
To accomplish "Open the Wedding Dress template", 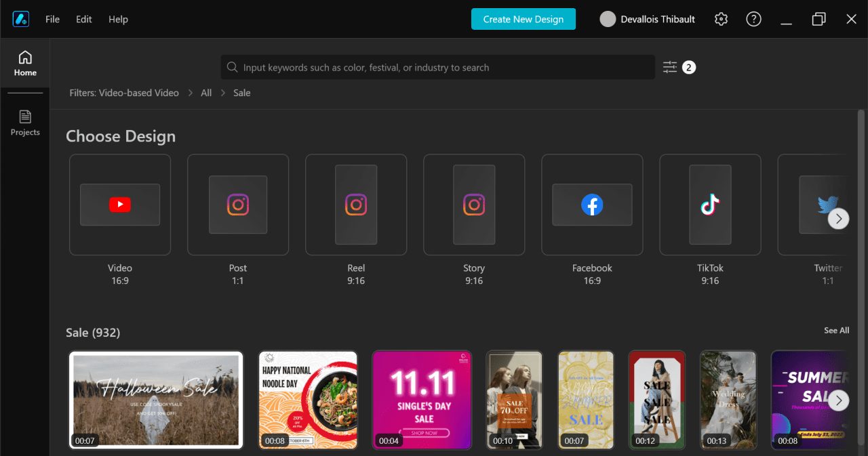I will click(x=728, y=400).
